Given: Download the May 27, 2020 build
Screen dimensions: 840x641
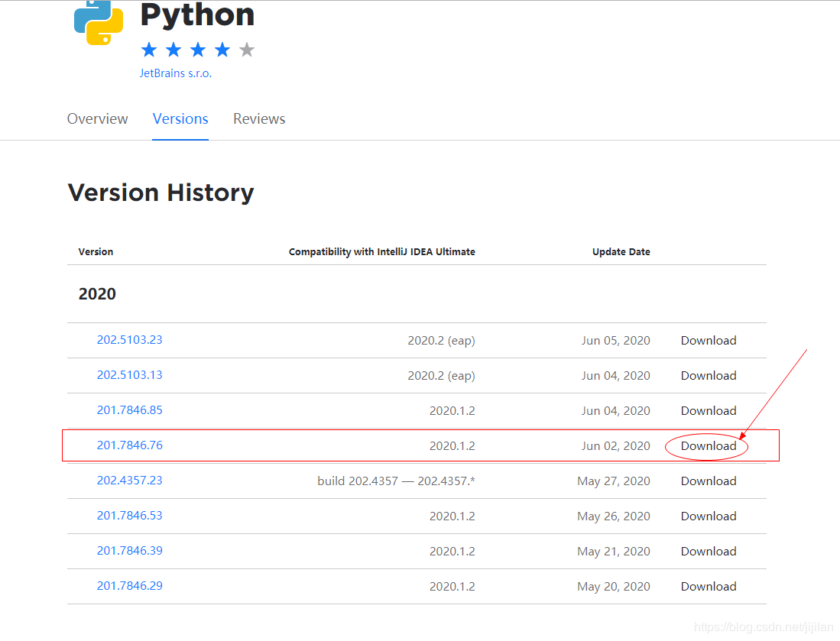Looking at the screenshot, I should (x=709, y=481).
